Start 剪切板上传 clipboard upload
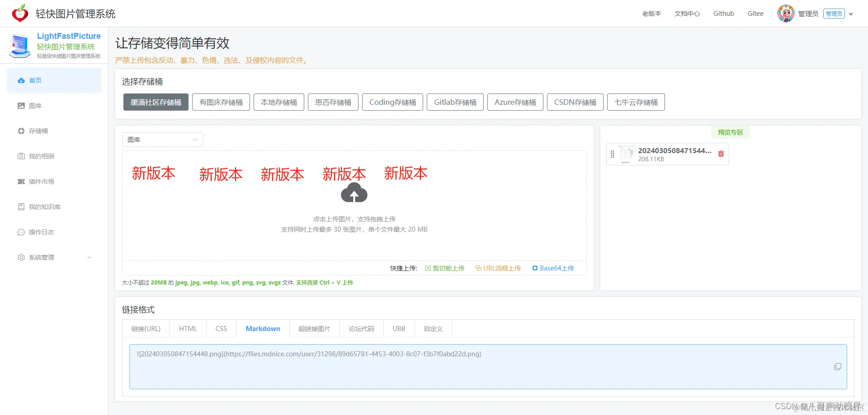The width and height of the screenshot is (868, 415). (x=448, y=268)
